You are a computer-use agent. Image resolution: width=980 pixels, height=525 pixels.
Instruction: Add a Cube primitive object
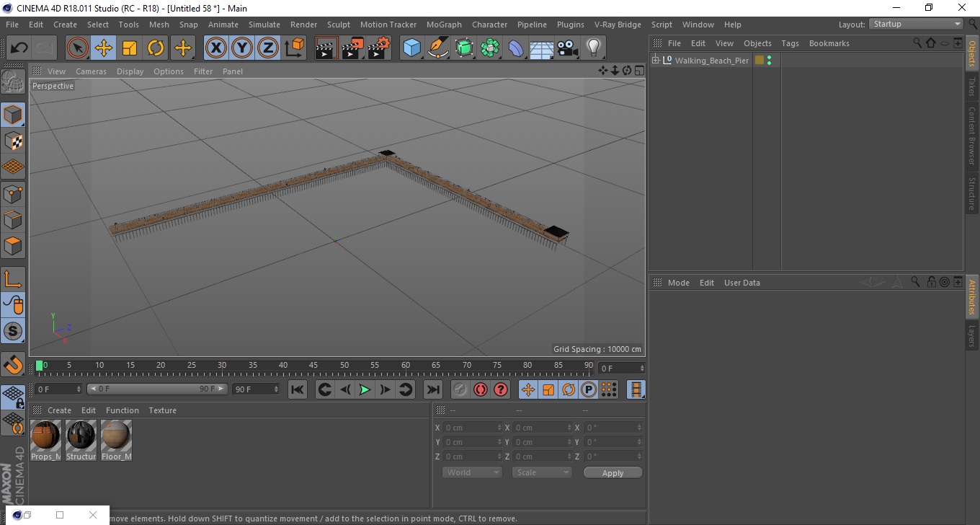pos(412,48)
